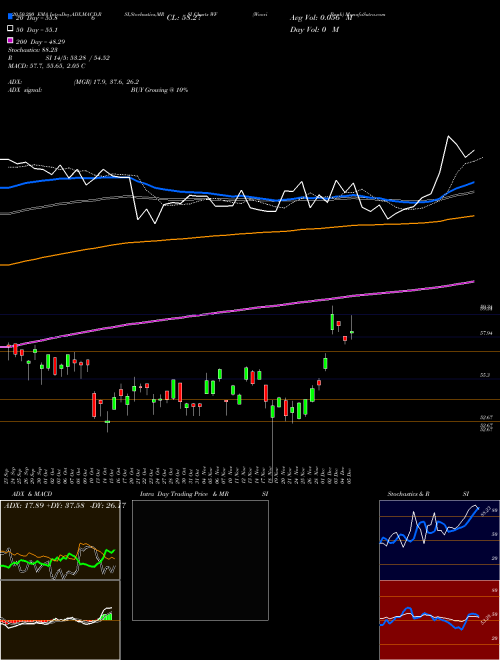Click the '(MGR) 17.9, 37.6, 26.2' ADX values
Screen dimensions: 500x660
[x=106, y=82]
